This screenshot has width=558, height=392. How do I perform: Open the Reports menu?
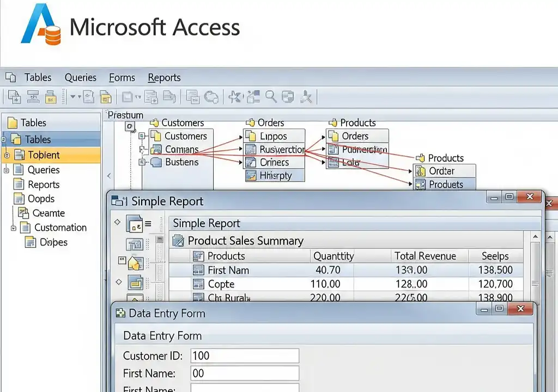click(x=164, y=77)
